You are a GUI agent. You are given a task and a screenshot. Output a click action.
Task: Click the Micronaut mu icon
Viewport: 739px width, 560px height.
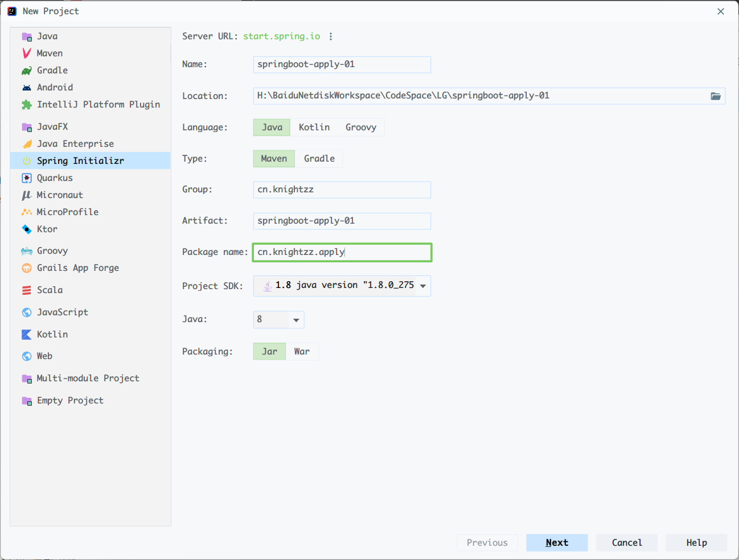click(27, 195)
